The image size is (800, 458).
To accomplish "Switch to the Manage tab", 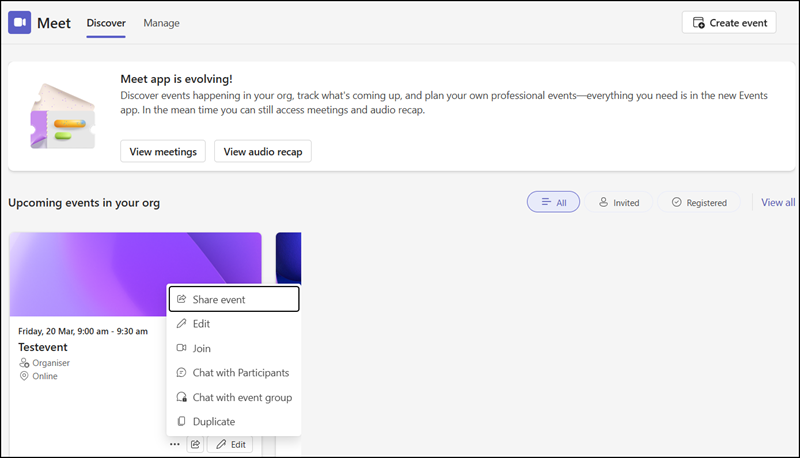I will pos(161,22).
